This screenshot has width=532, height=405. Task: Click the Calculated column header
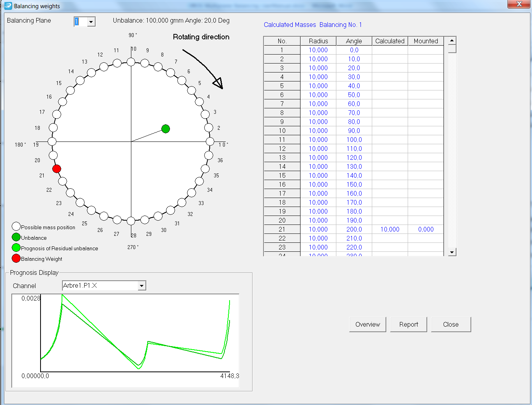point(390,41)
